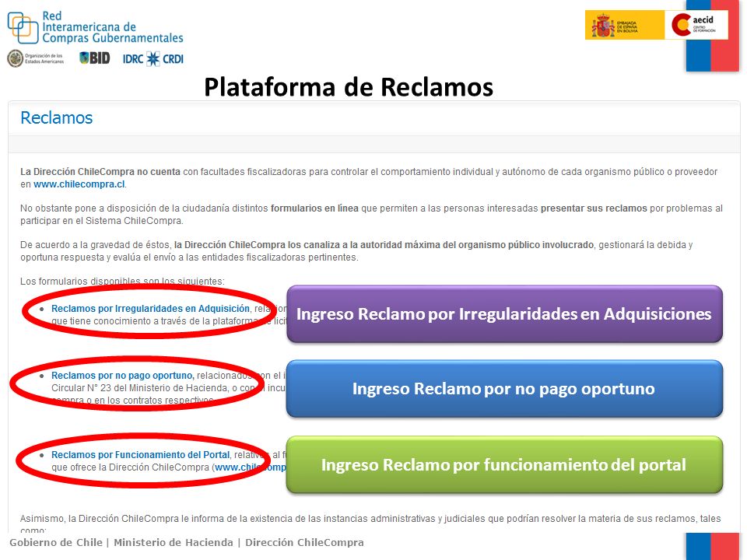Click the bold 'presentar sus reclamos' text
This screenshot has height=560, width=747.
click(594, 208)
